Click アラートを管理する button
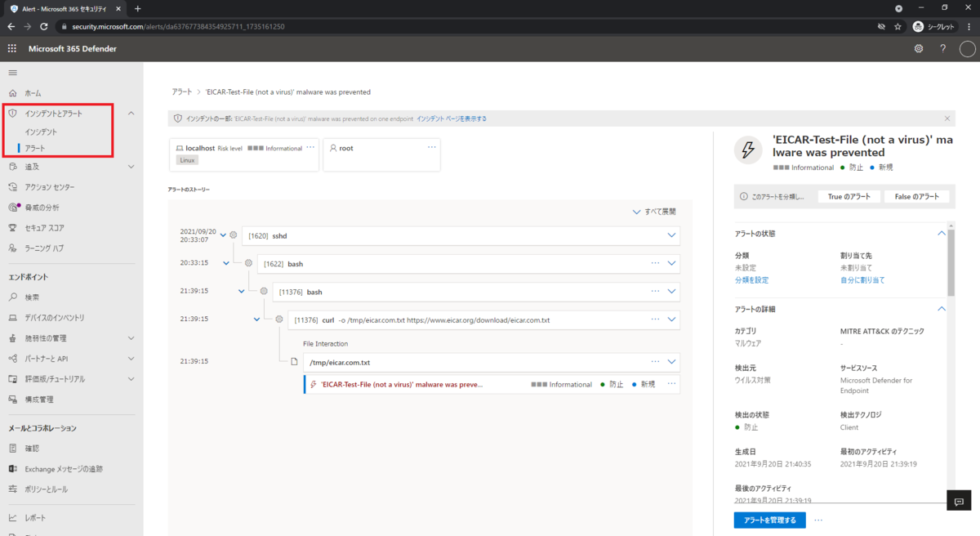 click(770, 520)
